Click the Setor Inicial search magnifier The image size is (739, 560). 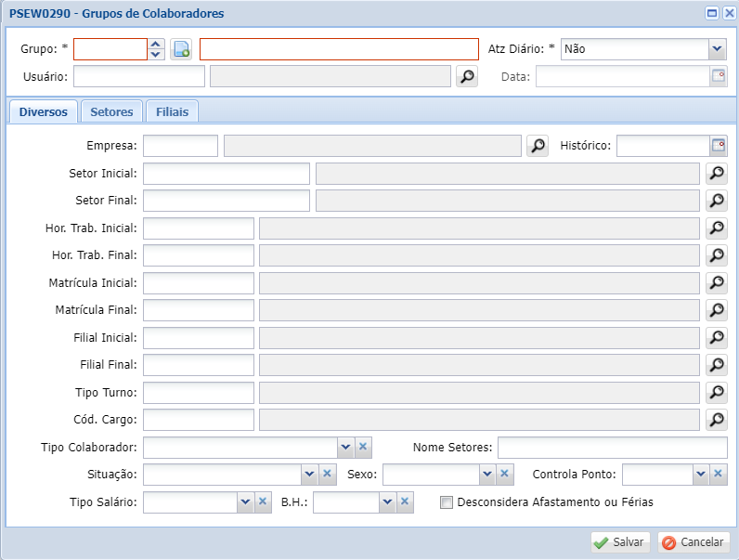coord(716,174)
